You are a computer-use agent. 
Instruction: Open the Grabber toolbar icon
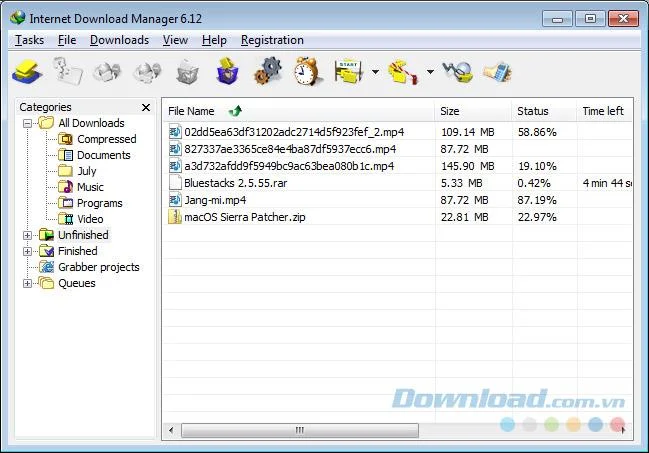click(458, 72)
